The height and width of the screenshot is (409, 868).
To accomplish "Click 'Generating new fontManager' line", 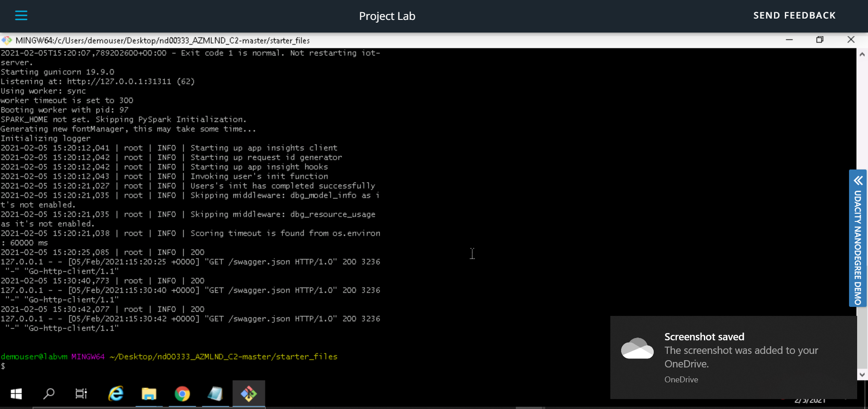I will (x=128, y=129).
